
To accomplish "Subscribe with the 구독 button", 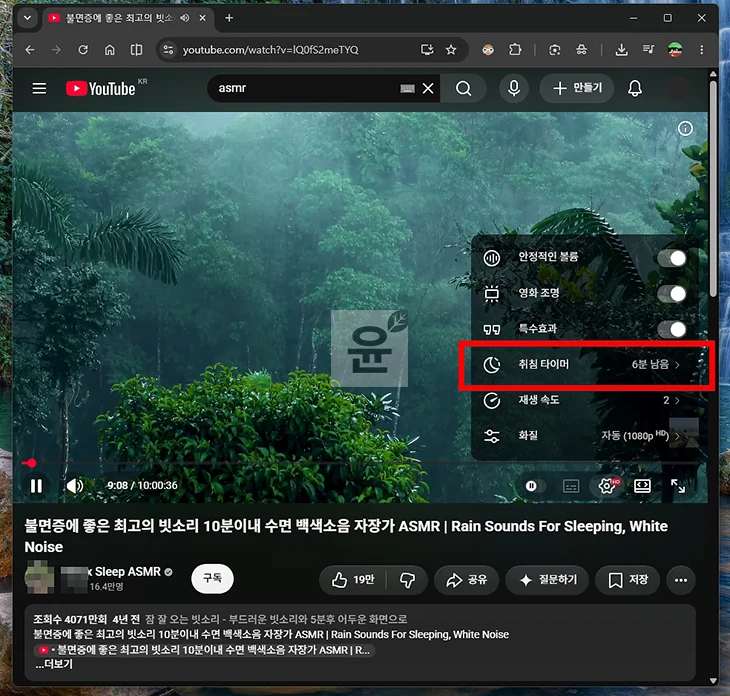I will point(212,579).
